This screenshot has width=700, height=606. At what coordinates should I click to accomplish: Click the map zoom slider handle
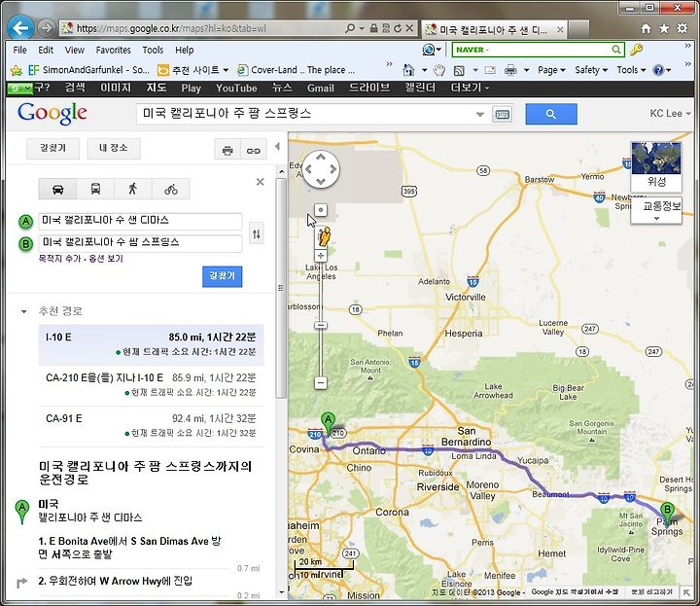(x=321, y=325)
